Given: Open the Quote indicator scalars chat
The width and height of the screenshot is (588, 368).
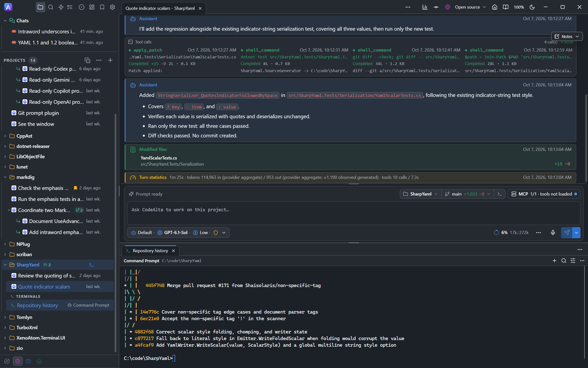Looking at the screenshot, I should (x=60, y=287).
